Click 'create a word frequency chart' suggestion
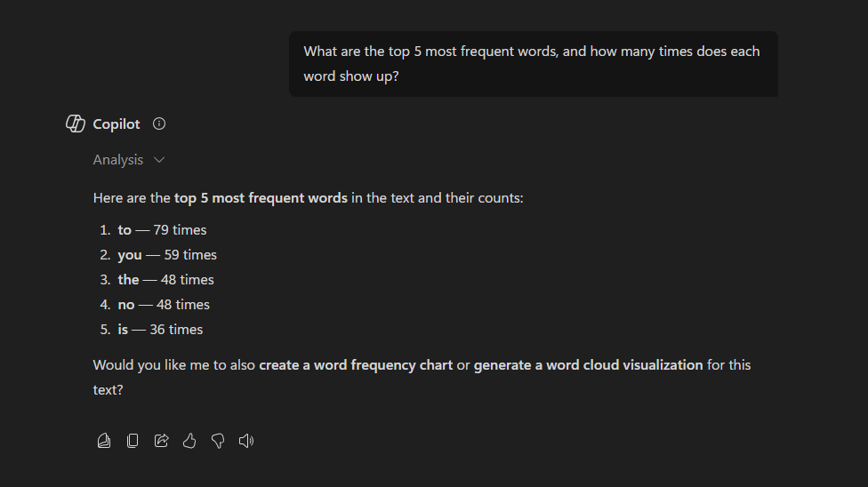 coord(356,365)
